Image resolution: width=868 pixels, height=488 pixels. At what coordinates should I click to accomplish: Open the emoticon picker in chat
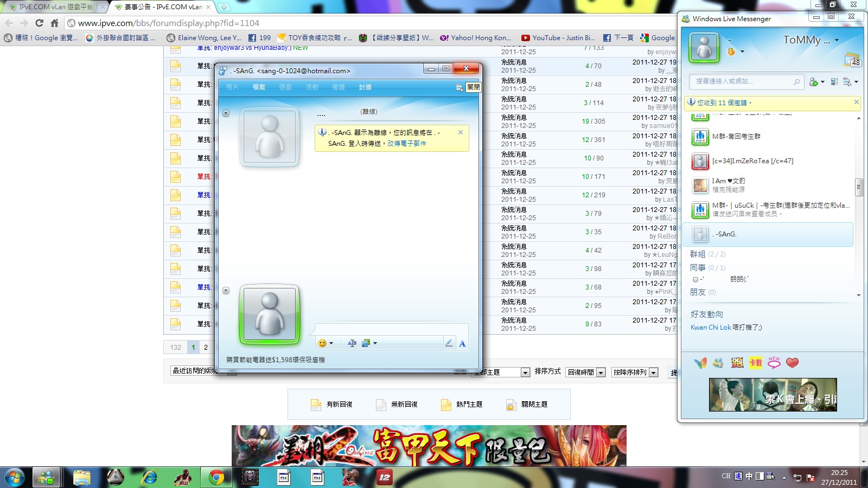325,343
